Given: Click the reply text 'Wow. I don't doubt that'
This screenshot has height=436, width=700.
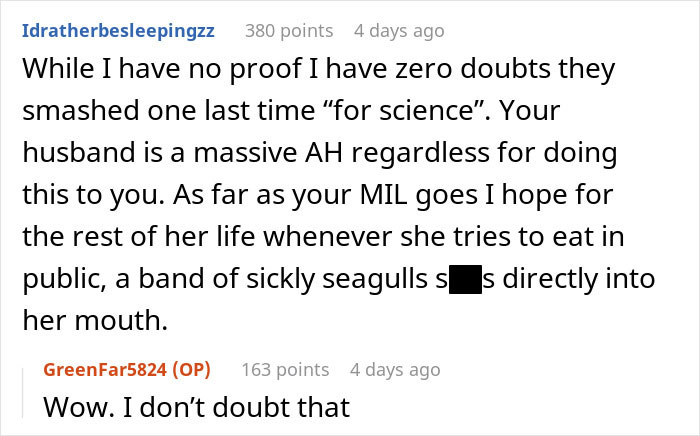Looking at the screenshot, I should [x=196, y=408].
